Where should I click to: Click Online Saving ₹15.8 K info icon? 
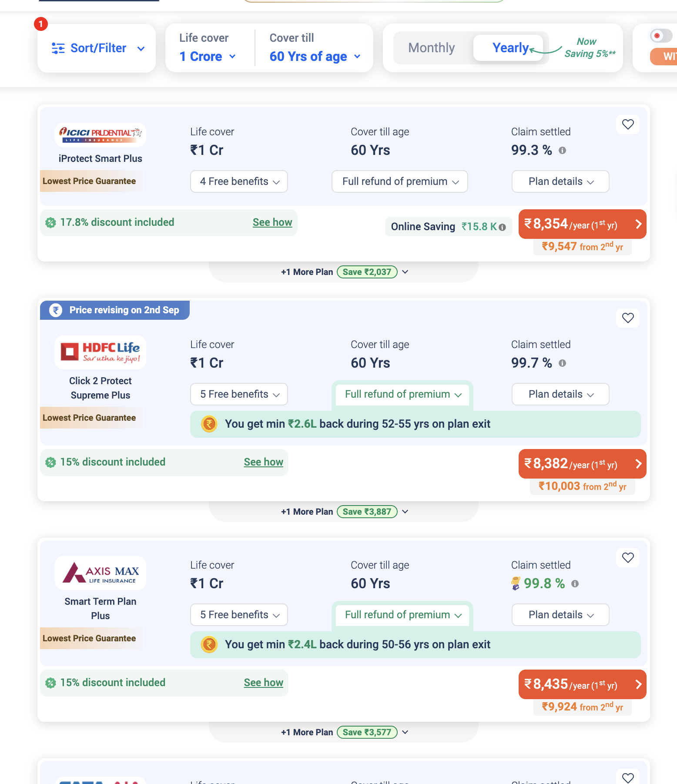tap(502, 227)
